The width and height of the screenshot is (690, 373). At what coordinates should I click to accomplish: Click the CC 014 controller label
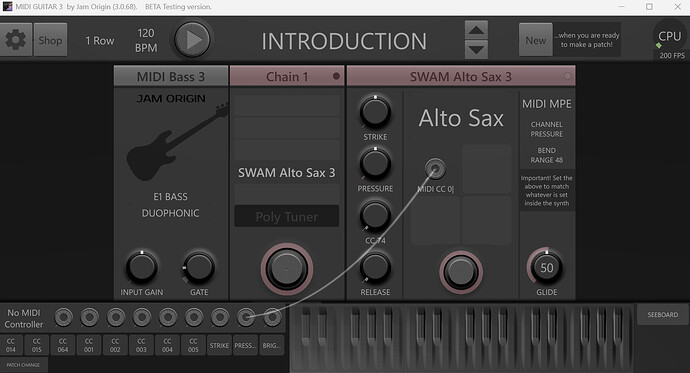(11, 345)
